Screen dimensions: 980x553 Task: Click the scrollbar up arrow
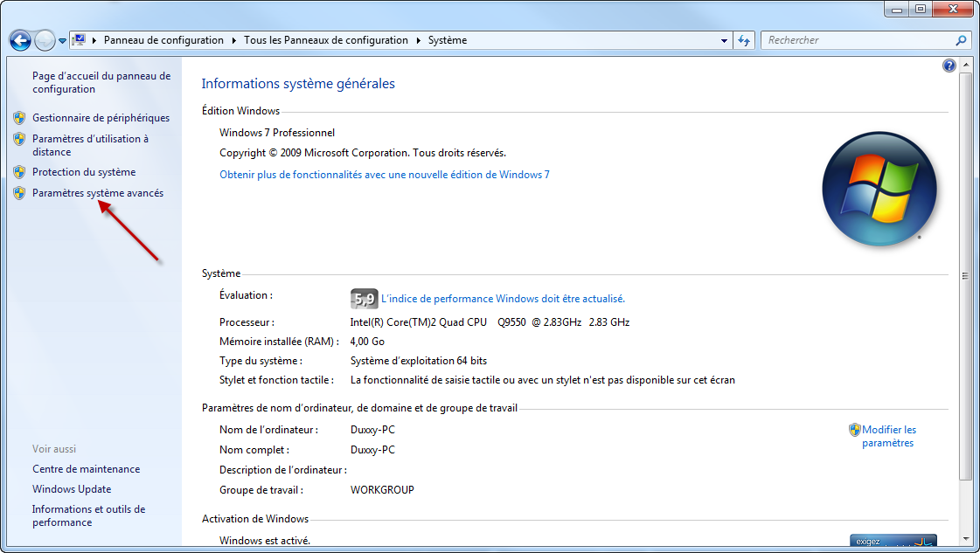[x=966, y=65]
